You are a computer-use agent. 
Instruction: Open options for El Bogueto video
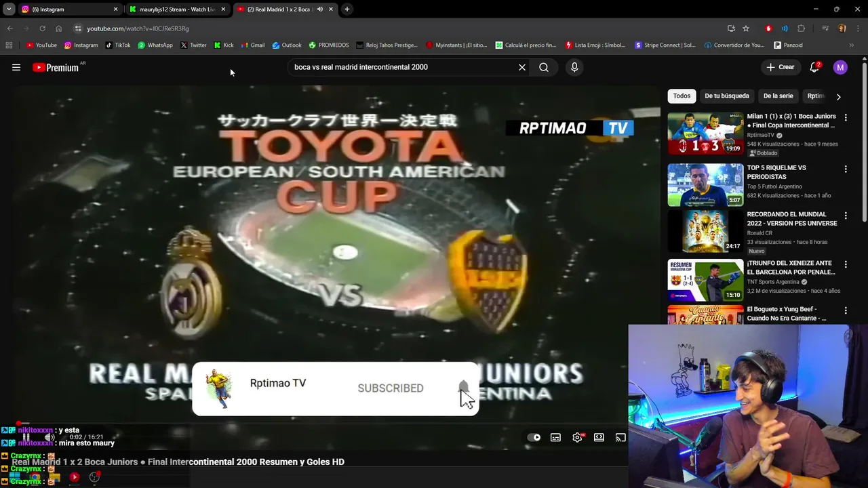(845, 311)
